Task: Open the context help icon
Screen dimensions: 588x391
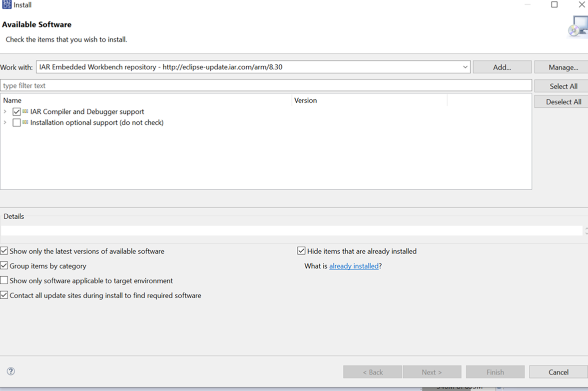Action: (11, 371)
